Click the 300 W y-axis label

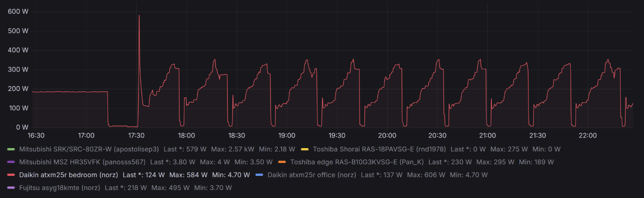click(18, 70)
